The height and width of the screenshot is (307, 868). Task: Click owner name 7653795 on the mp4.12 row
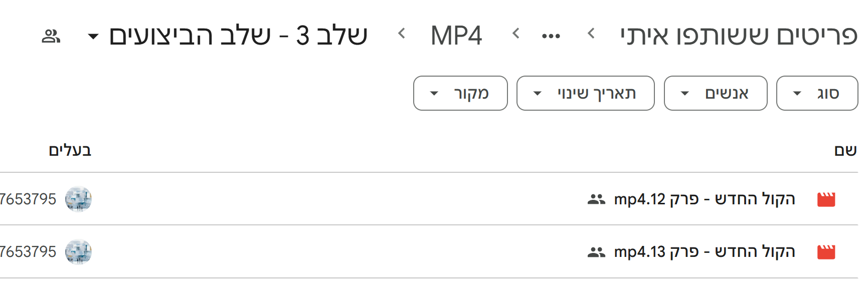click(x=28, y=198)
